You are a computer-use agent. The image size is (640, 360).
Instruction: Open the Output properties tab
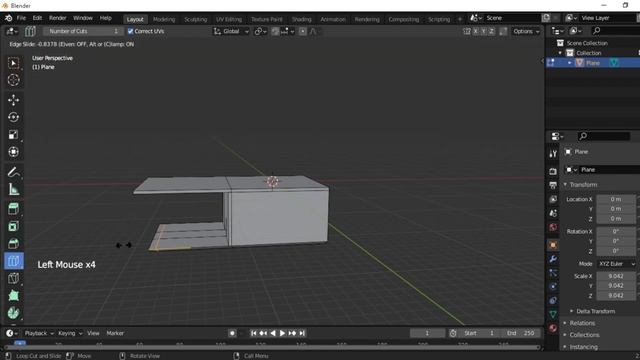pyautogui.click(x=553, y=185)
